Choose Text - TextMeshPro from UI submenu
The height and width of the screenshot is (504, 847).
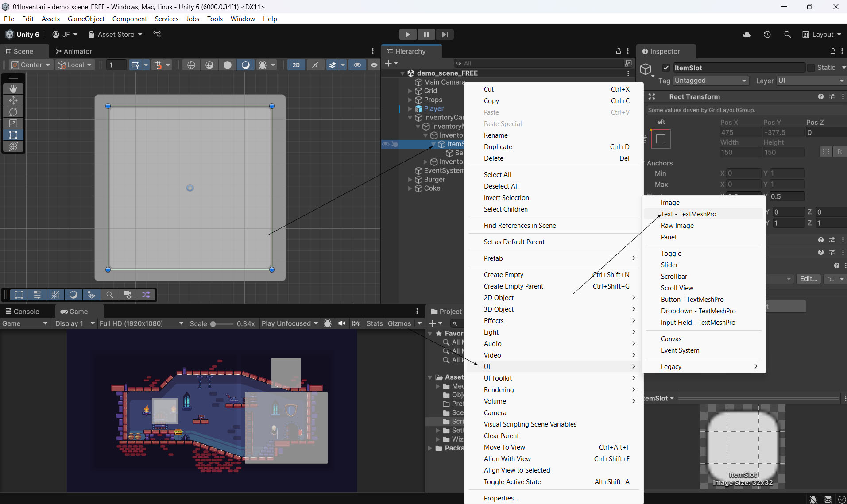coord(688,214)
